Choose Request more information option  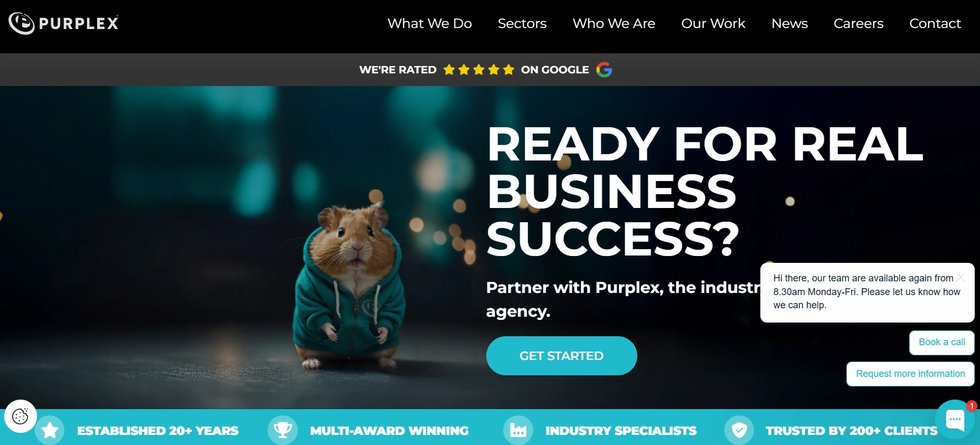click(x=910, y=374)
